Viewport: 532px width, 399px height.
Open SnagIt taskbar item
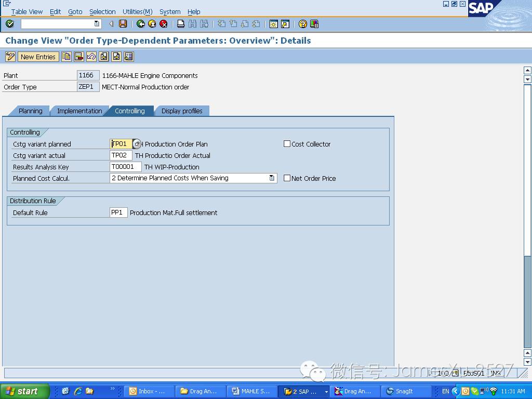point(406,391)
